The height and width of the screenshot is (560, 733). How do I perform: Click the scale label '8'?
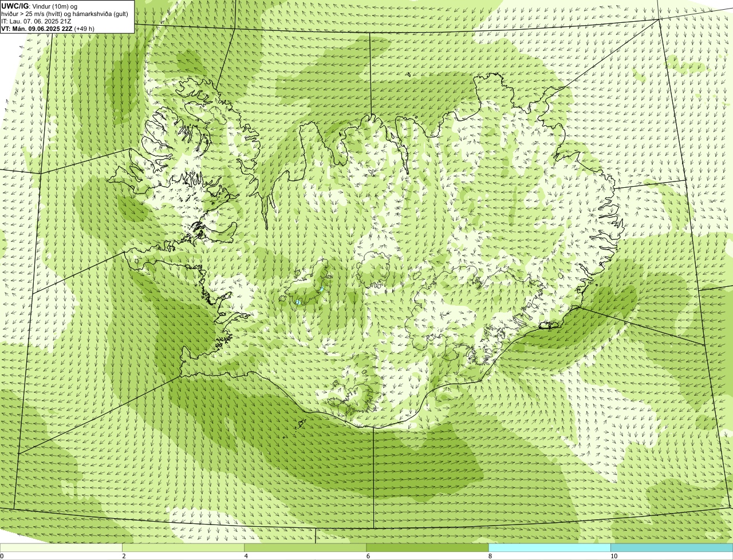(490, 556)
